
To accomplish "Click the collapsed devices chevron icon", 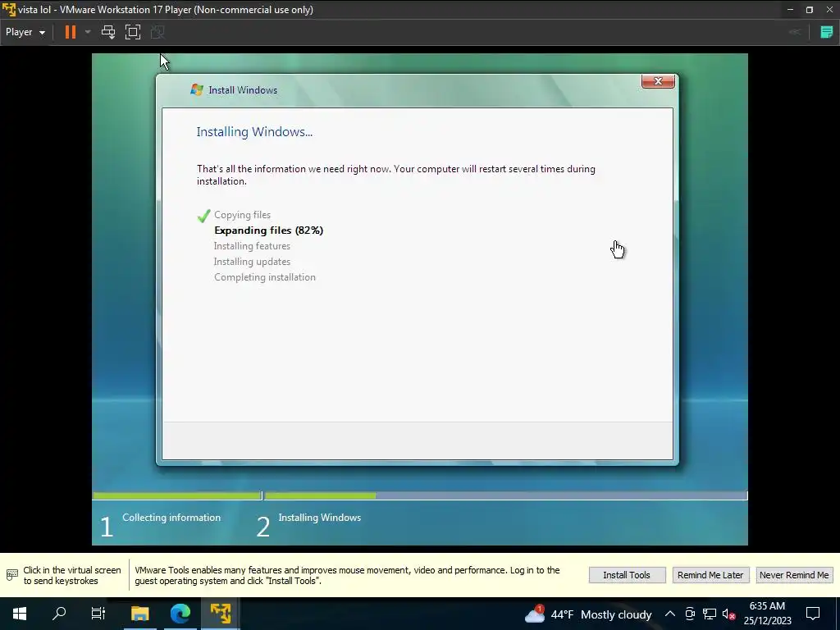I will [795, 32].
